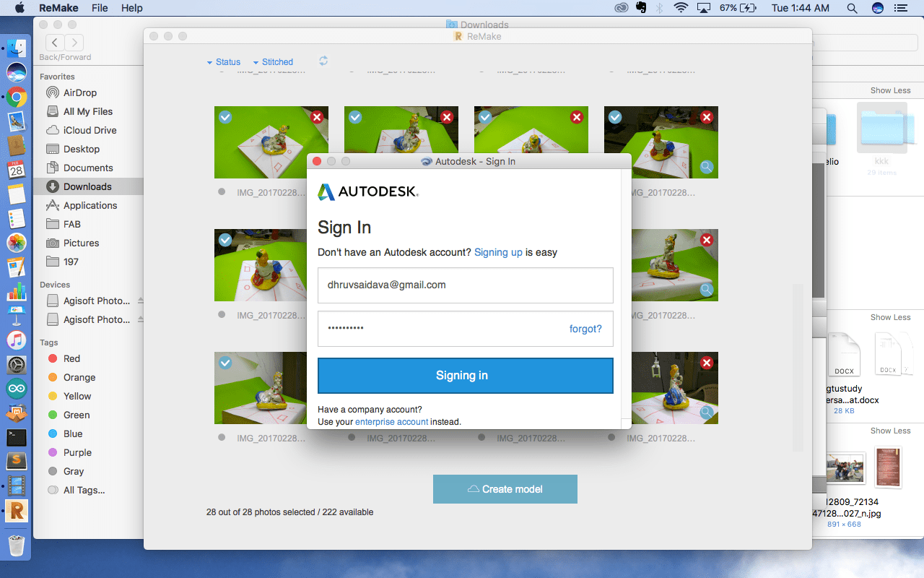Zoom the last photo in middle thumbnail row
This screenshot has height=578, width=924.
707,290
